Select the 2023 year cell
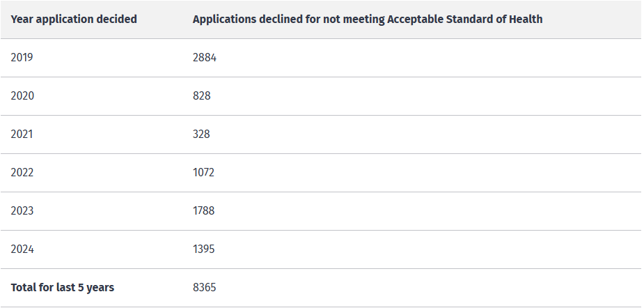 coord(22,210)
